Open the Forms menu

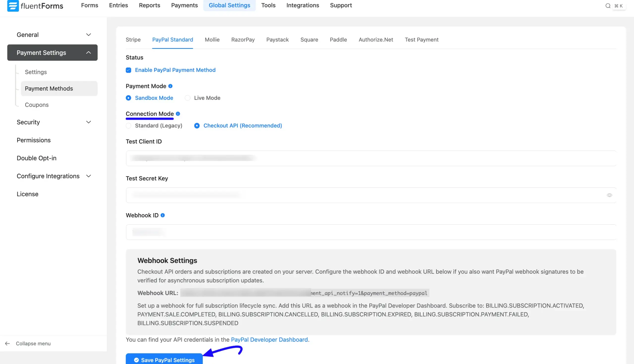click(89, 5)
